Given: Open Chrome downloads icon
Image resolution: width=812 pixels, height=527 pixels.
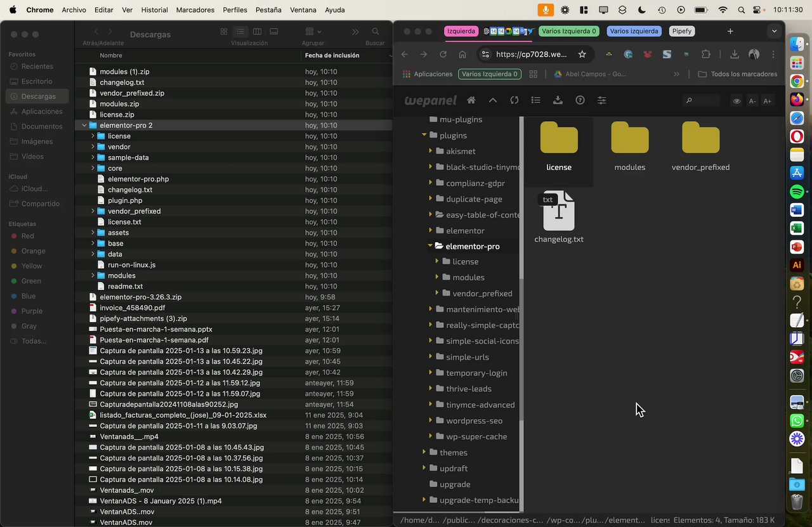Looking at the screenshot, I should [734, 55].
